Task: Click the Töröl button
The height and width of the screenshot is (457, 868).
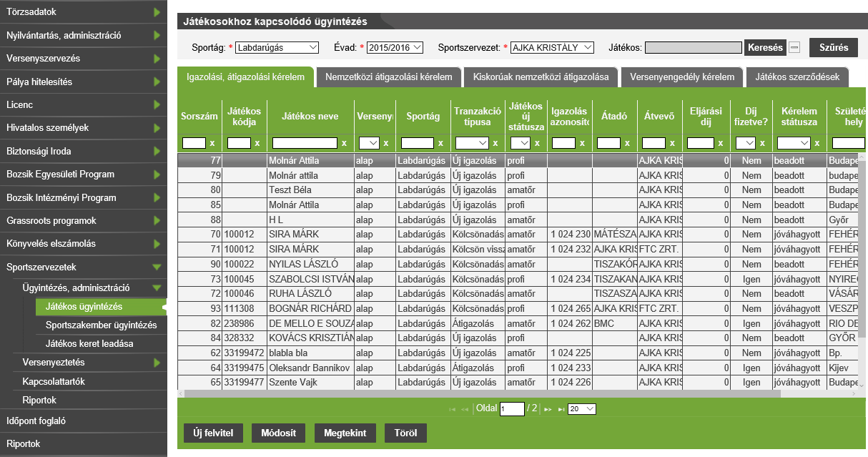Action: [406, 433]
